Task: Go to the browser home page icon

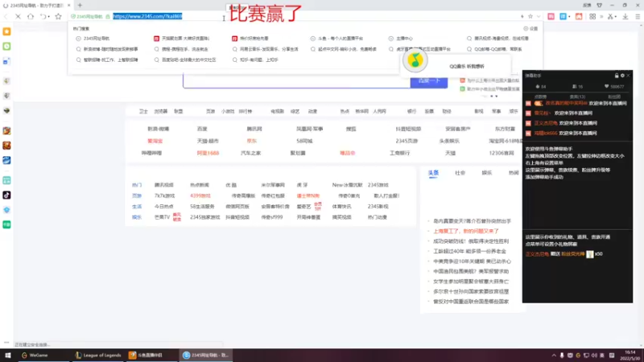Action: (31, 17)
